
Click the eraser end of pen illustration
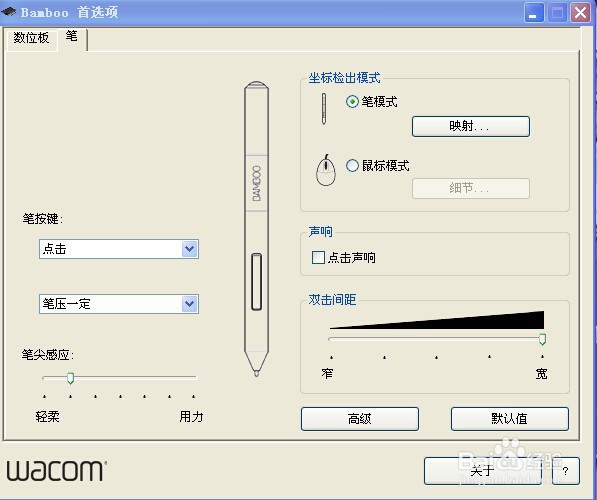[x=256, y=85]
